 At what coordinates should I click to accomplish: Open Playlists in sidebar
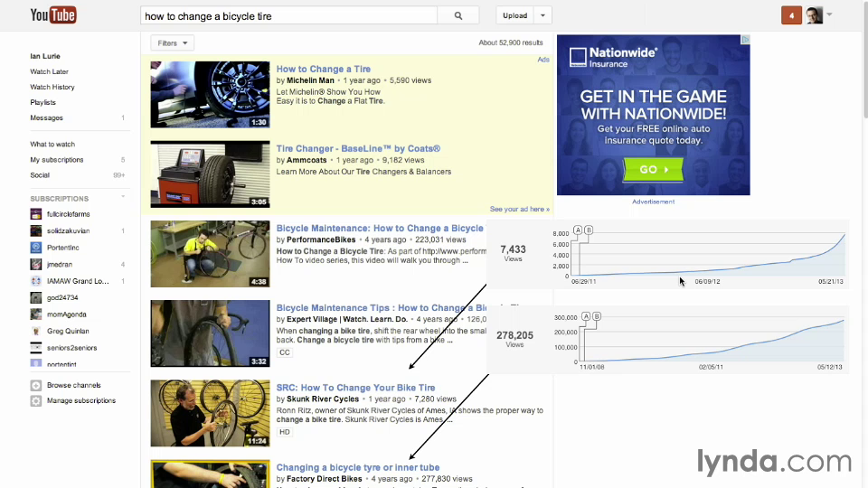[x=42, y=102]
